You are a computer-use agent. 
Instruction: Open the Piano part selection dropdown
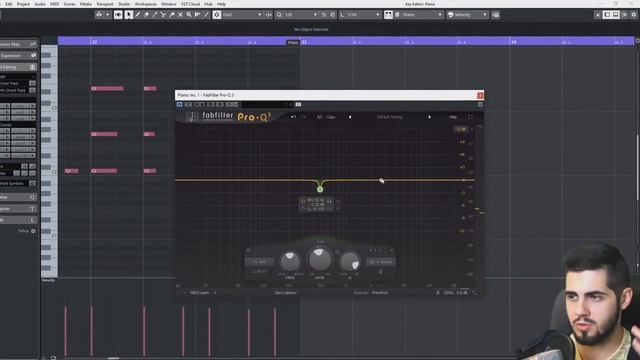(422, 15)
